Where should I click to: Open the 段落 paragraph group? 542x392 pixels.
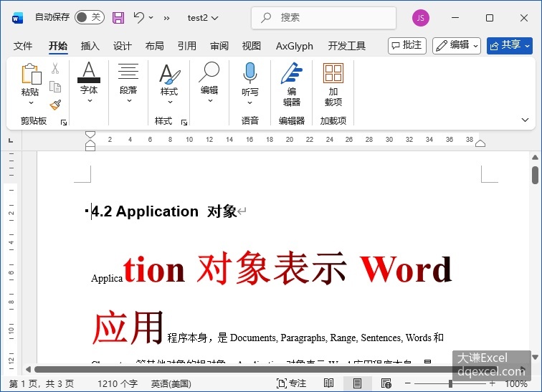128,82
